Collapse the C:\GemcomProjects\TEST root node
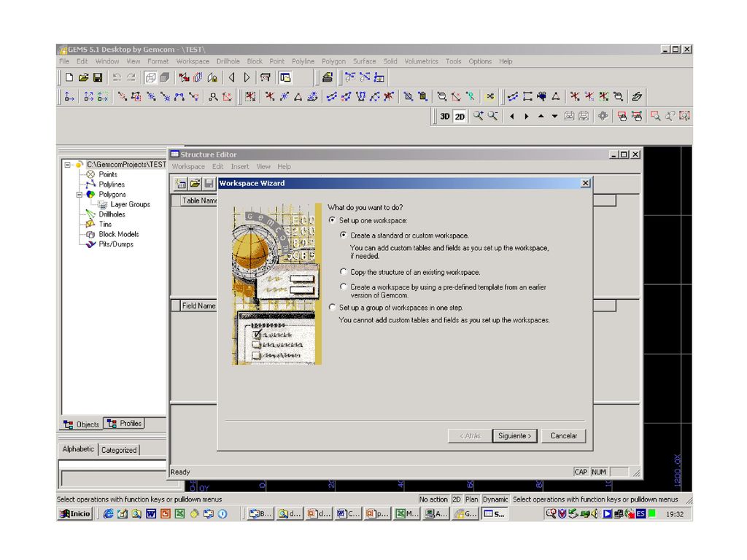Image resolution: width=747 pixels, height=560 pixels. point(68,165)
